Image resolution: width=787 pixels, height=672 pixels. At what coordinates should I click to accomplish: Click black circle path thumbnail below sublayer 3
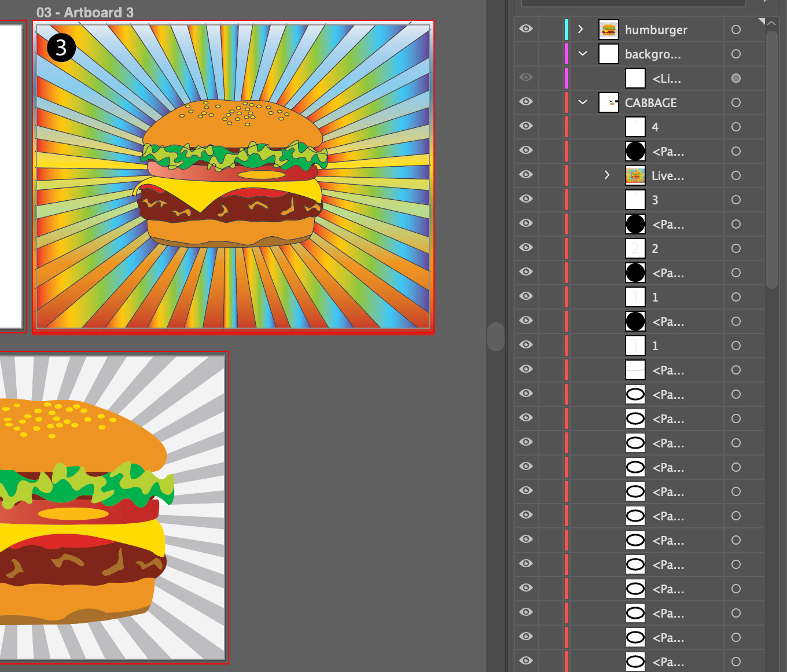(x=635, y=224)
